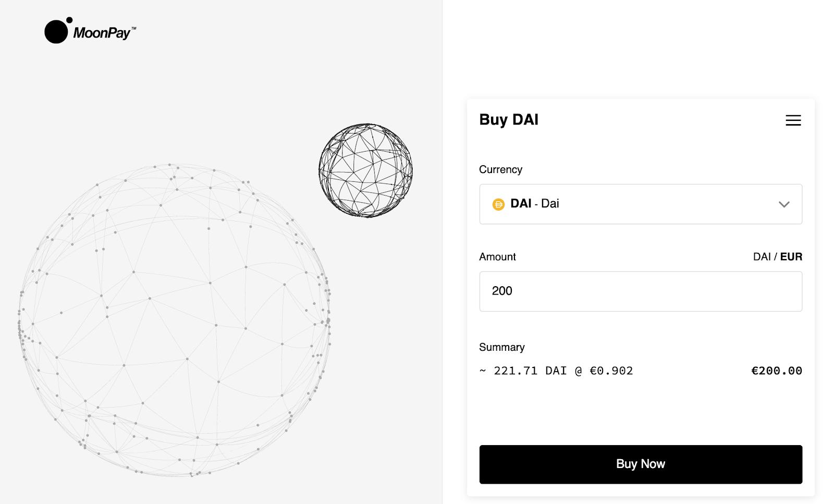This screenshot has height=504, width=834.
Task: Click the Buy Now button
Action: tap(640, 464)
